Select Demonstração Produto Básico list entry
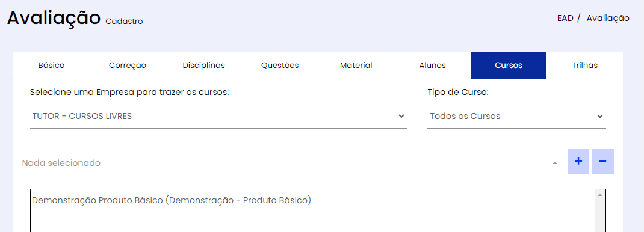The width and height of the screenshot is (644, 232). tap(172, 200)
